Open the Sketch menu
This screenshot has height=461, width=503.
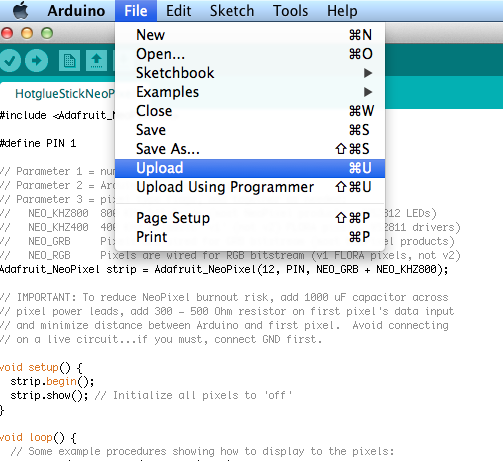[x=232, y=11]
